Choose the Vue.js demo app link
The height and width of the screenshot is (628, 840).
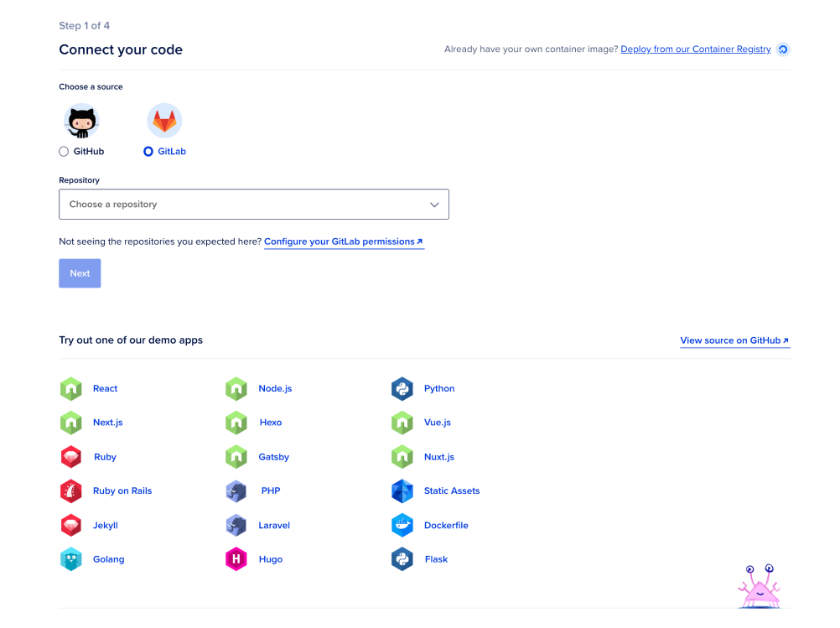click(x=437, y=423)
